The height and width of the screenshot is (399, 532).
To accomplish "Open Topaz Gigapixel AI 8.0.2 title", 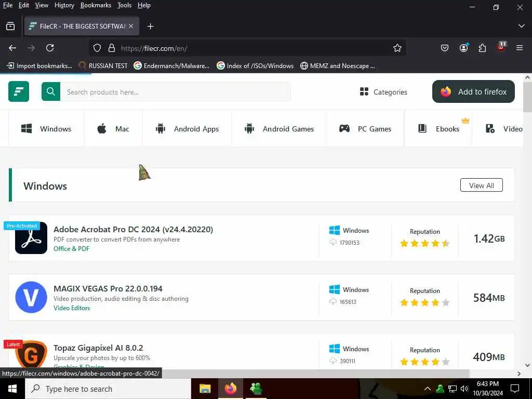I will 98,348.
